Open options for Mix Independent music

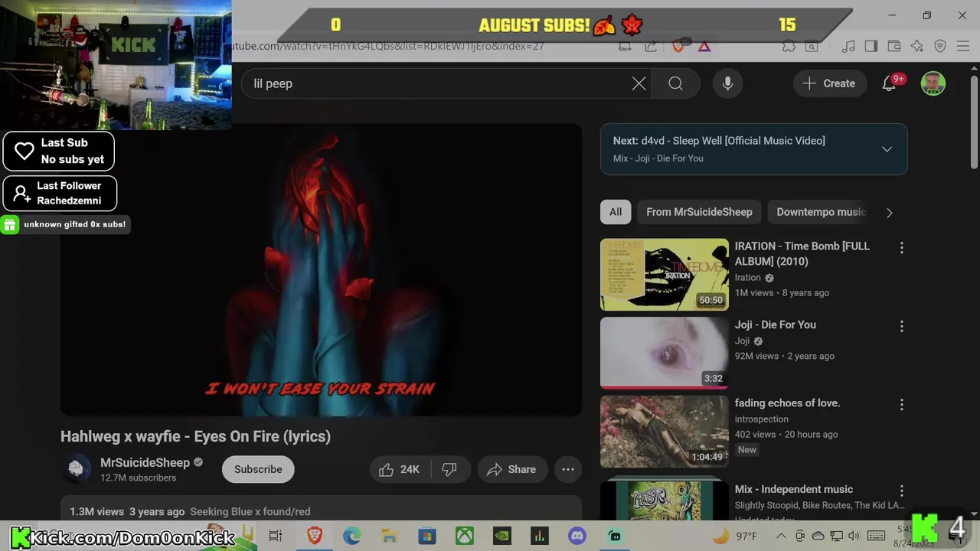(x=901, y=491)
